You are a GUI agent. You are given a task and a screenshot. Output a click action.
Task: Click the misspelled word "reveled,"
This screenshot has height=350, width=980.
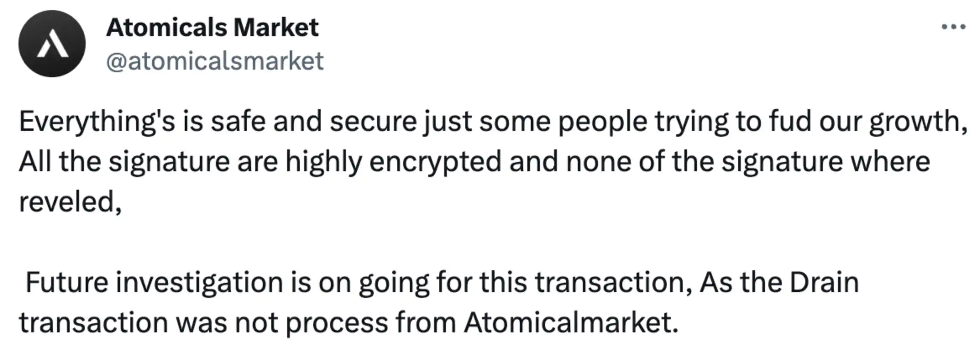(x=70, y=202)
